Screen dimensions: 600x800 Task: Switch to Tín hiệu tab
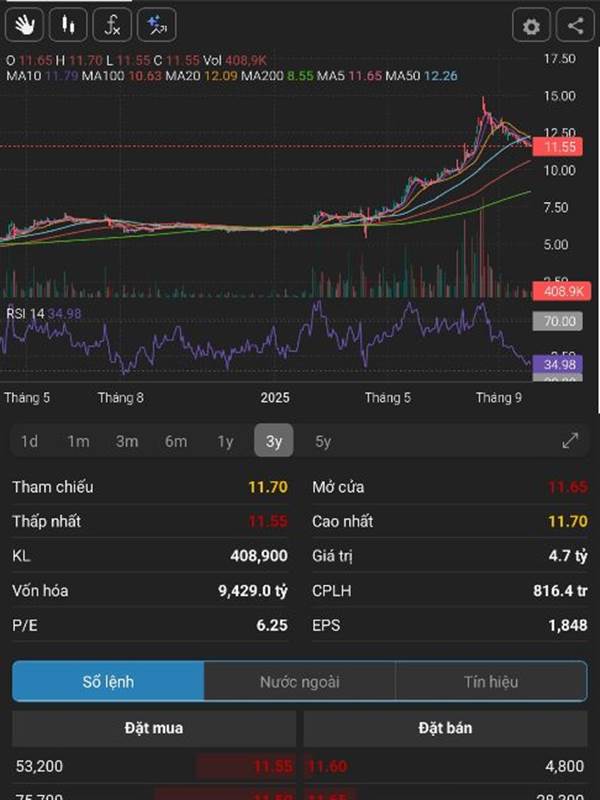point(491,681)
